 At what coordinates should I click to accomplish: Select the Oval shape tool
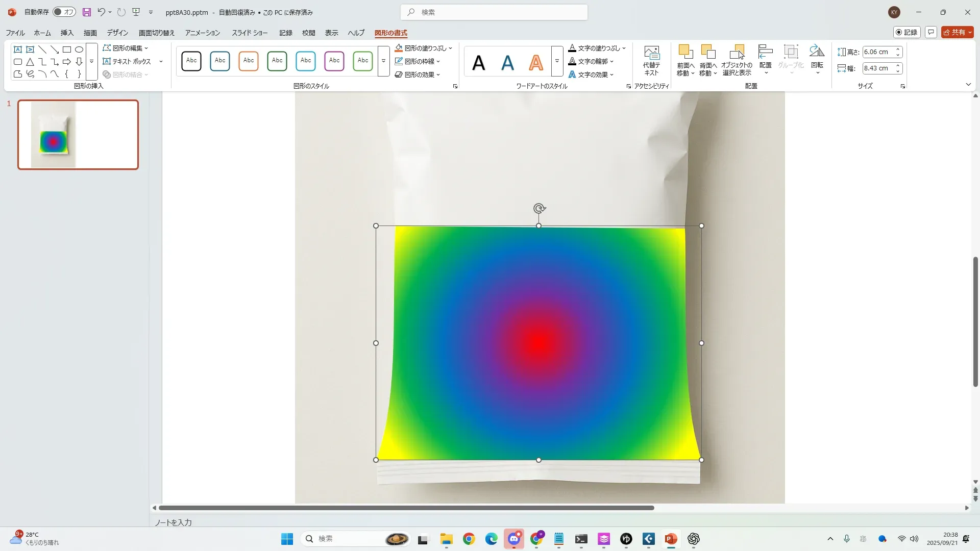[79, 49]
